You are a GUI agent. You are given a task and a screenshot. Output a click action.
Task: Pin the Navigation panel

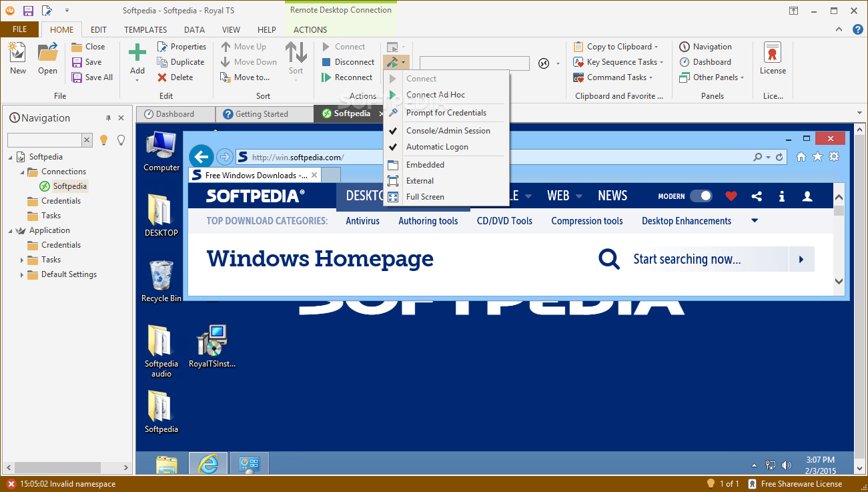click(x=109, y=118)
